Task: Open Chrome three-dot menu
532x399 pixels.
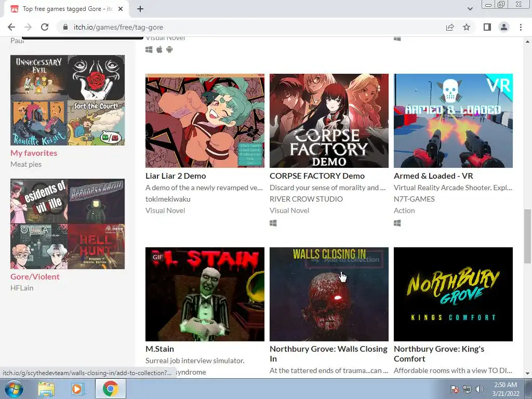Action: [x=521, y=27]
